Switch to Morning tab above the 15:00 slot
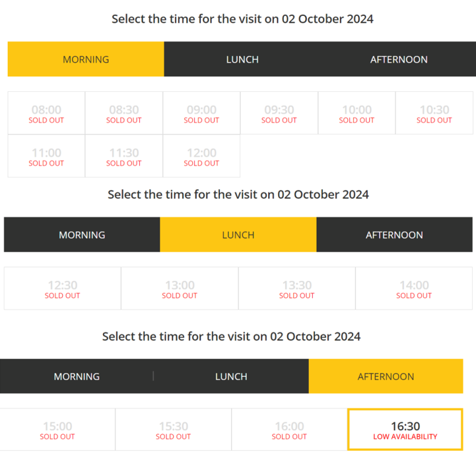Screen dimensions: 476x458 77,377
